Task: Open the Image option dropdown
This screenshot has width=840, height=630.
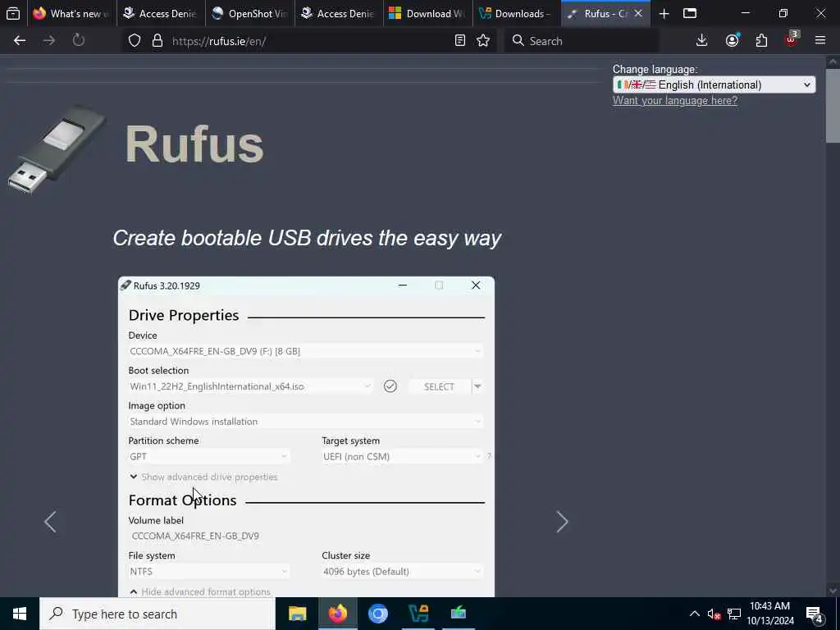Action: coord(305,422)
